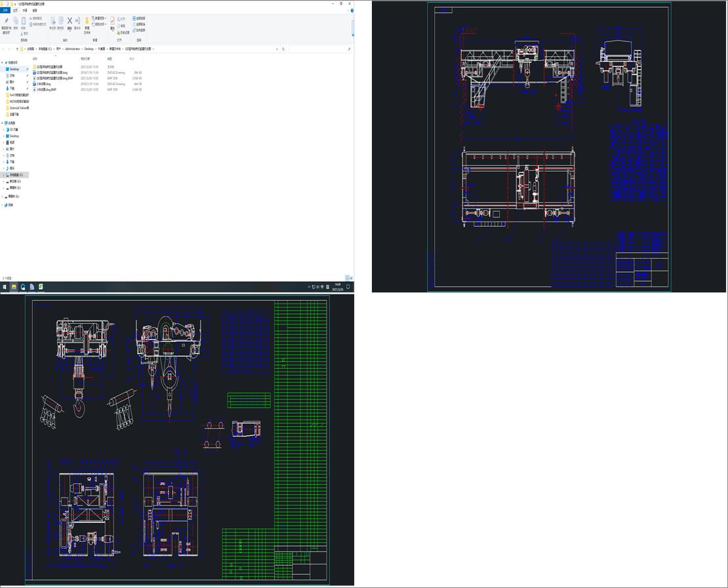Click the Copy icon in the ribbon
Image resolution: width=728 pixels, height=588 pixels.
[x=15, y=23]
